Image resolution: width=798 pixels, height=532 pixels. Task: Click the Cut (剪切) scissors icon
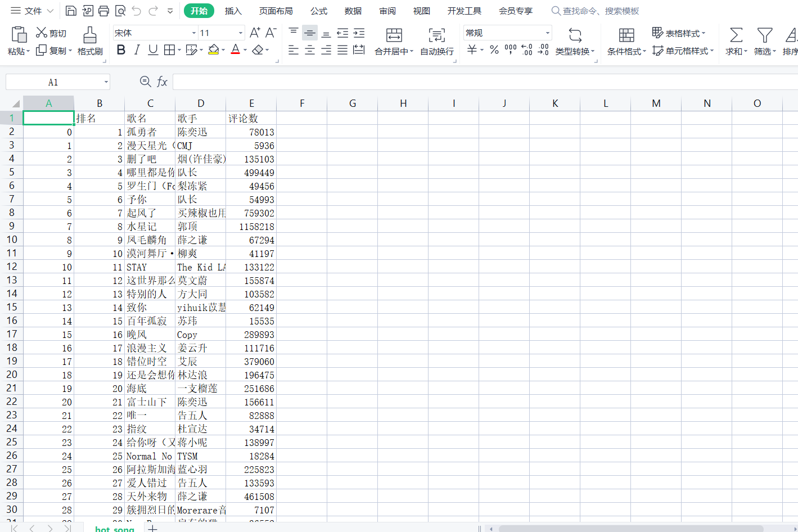point(42,33)
